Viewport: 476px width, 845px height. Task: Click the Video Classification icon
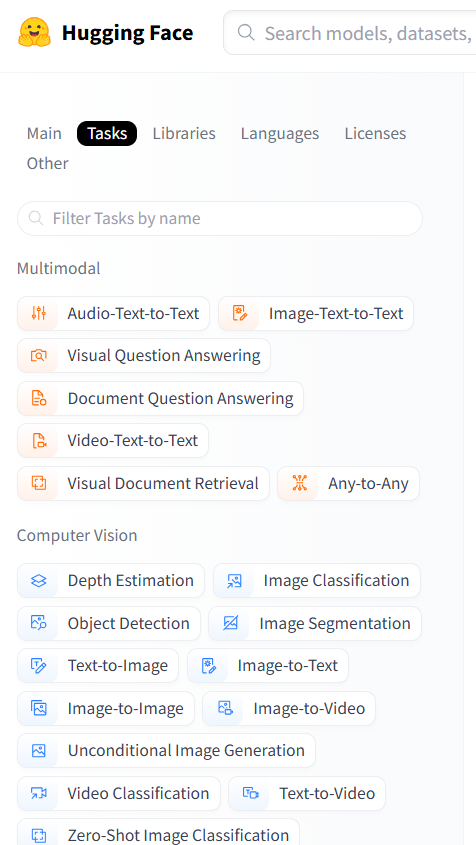pyautogui.click(x=38, y=793)
